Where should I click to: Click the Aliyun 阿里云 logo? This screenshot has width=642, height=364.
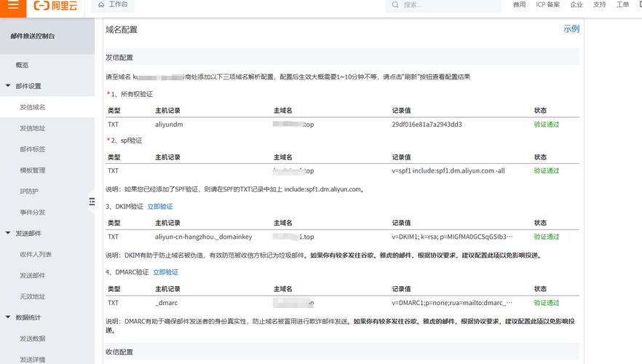click(55, 6)
